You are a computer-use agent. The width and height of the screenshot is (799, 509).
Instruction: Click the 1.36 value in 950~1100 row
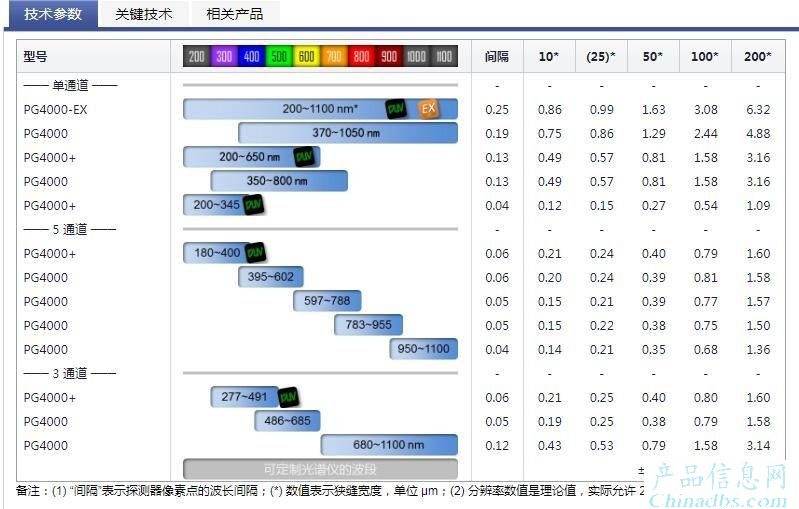tap(758, 350)
